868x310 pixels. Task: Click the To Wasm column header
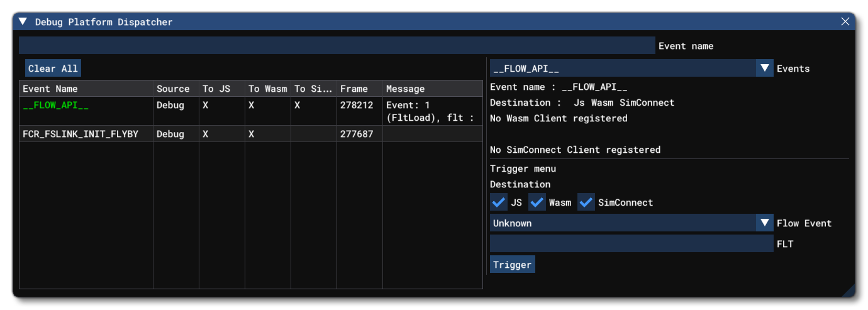tap(268, 89)
